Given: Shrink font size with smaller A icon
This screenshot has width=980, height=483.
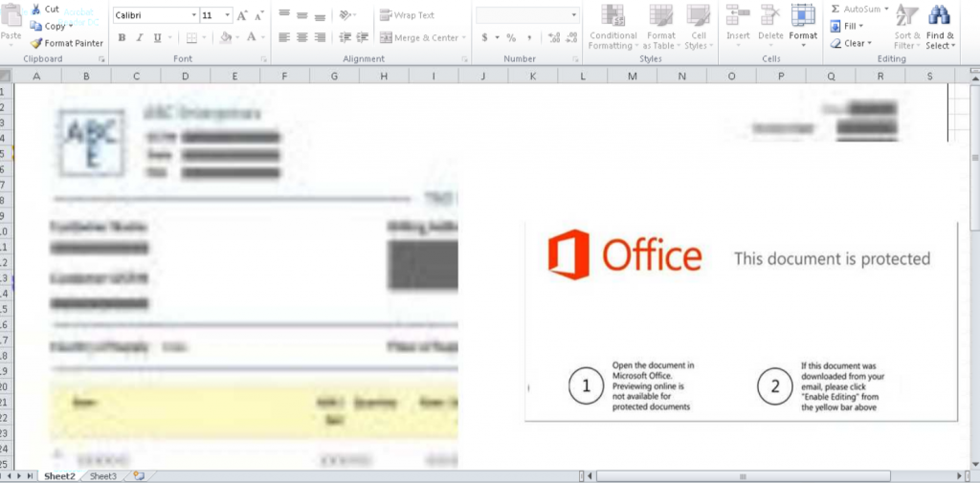Looking at the screenshot, I should [x=258, y=15].
